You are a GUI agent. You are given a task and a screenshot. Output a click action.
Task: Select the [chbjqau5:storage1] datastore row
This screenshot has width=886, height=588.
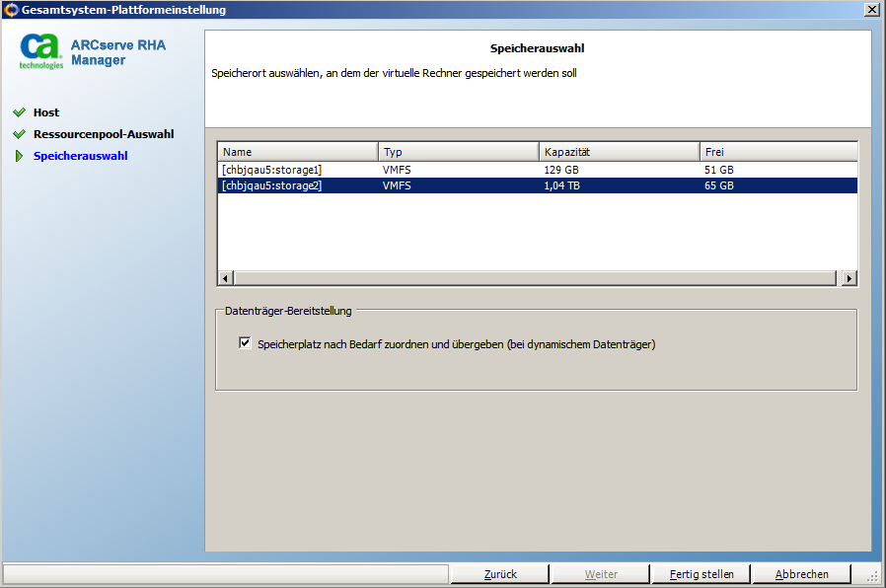pyautogui.click(x=538, y=170)
